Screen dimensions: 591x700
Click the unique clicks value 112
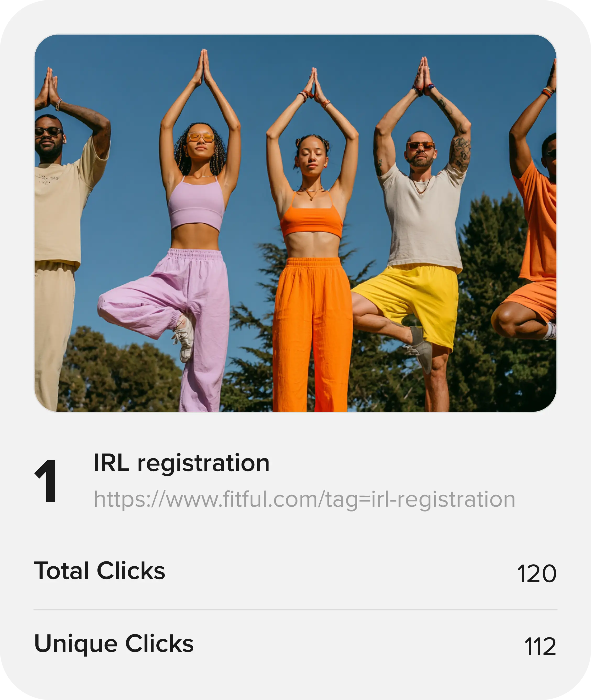(x=540, y=646)
